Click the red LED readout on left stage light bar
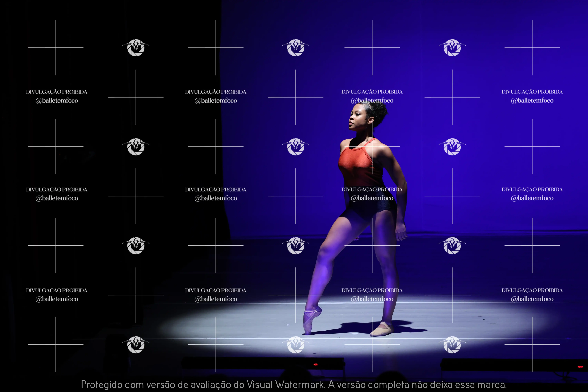Viewport: 588px width, 392px height. click(315, 364)
